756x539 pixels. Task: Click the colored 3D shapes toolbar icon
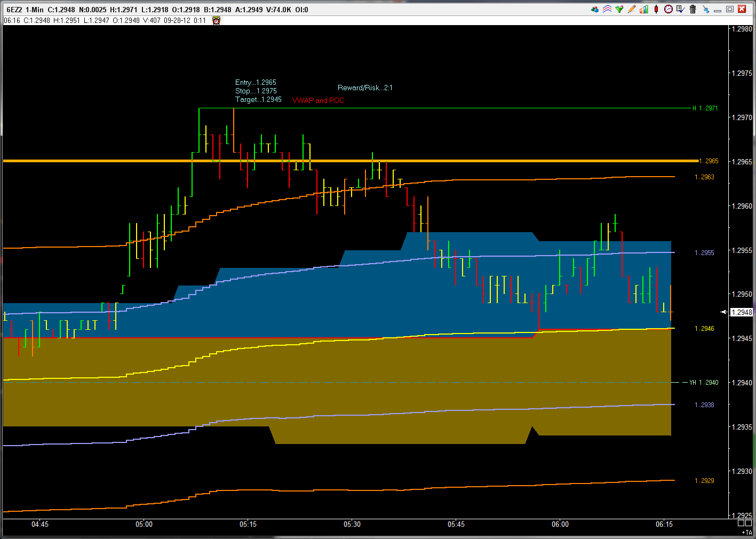[595, 9]
